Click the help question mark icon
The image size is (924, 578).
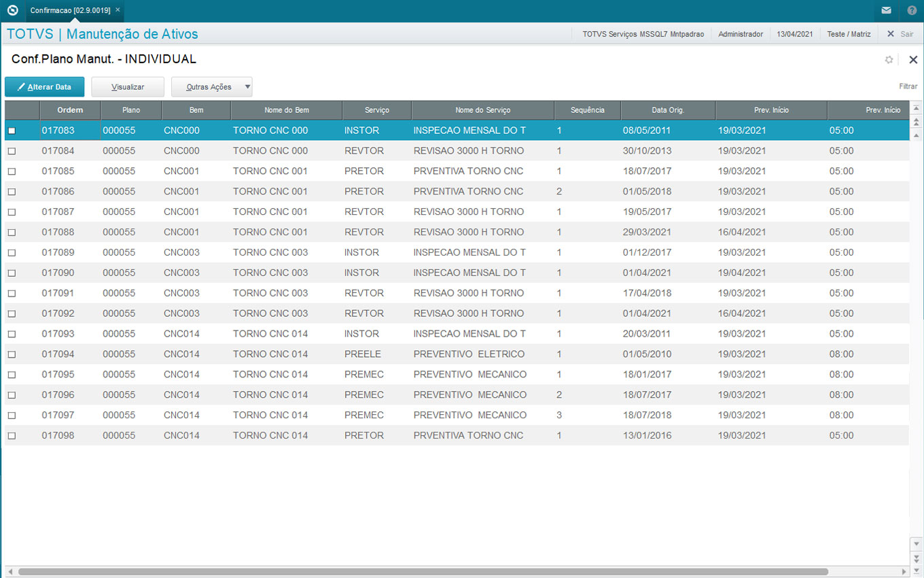[912, 10]
